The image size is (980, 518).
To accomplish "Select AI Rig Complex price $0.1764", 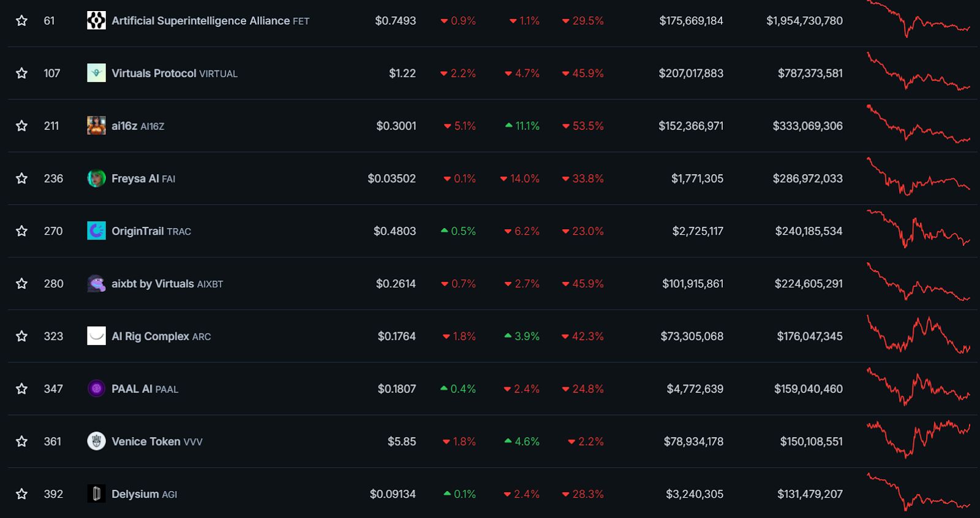I will pos(397,337).
